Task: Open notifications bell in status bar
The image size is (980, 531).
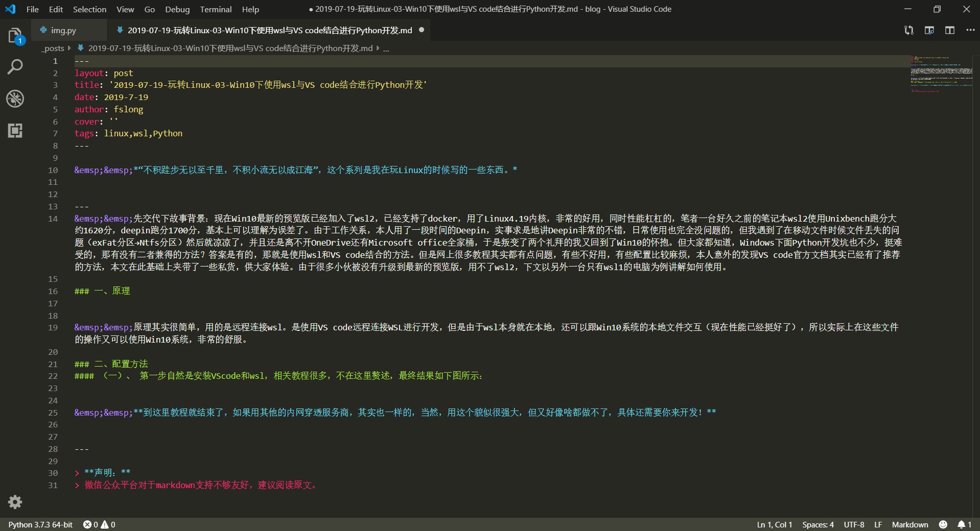Action: [965, 524]
